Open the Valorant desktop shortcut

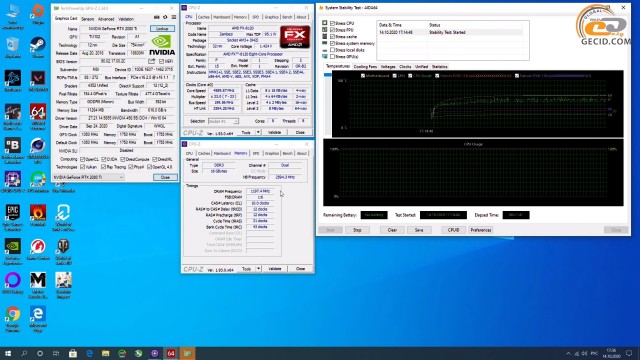pos(38,81)
